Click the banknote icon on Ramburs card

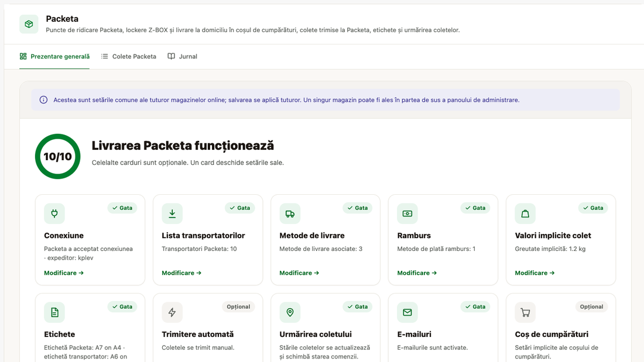407,213
